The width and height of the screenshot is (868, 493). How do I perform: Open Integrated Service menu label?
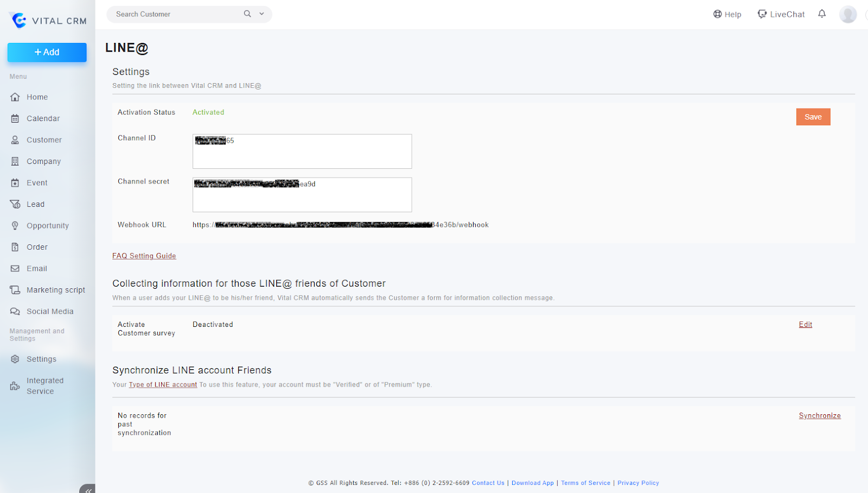click(x=45, y=386)
